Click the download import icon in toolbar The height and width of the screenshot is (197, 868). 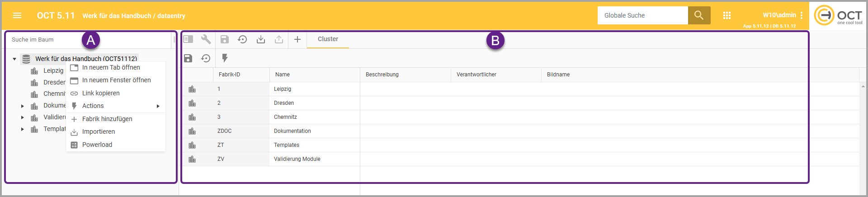[261, 39]
